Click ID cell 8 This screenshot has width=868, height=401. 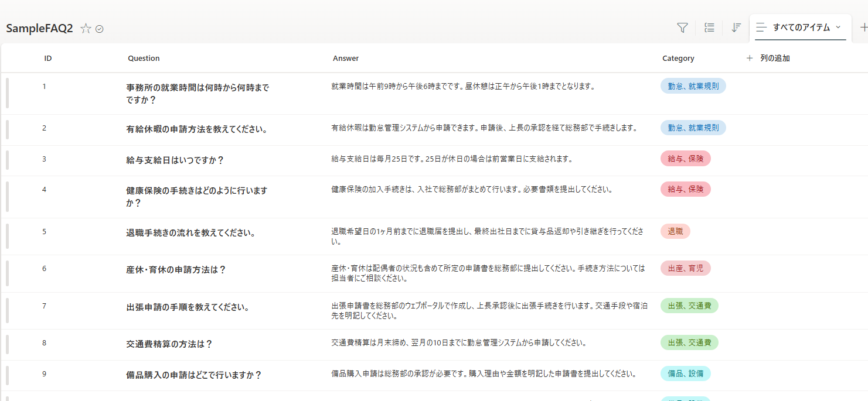point(44,343)
